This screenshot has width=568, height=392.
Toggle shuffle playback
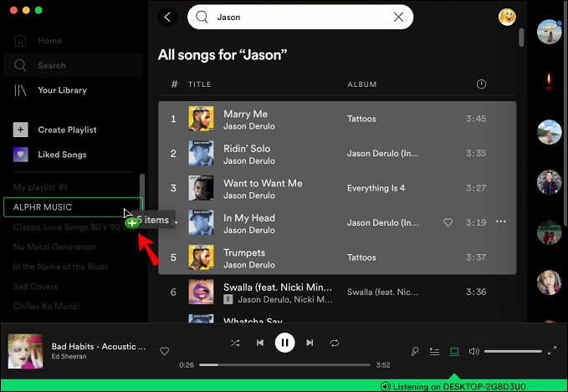click(235, 343)
